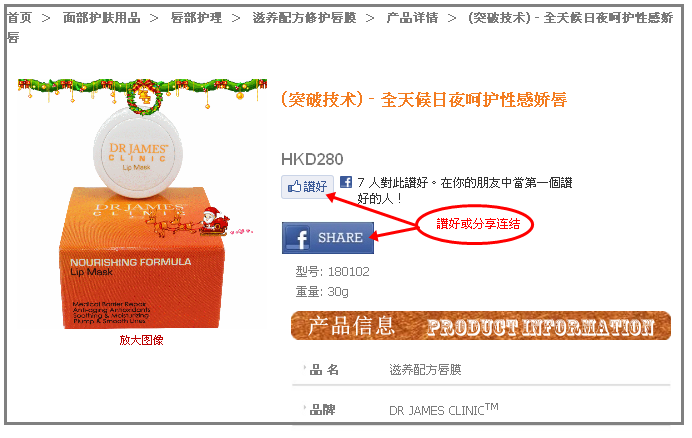Click 产品详情 breadcrumb item
This screenshot has height=438, width=692.
click(x=412, y=18)
